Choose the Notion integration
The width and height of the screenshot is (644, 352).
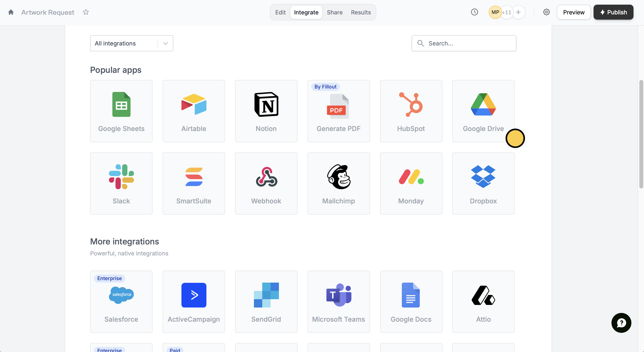(x=266, y=111)
